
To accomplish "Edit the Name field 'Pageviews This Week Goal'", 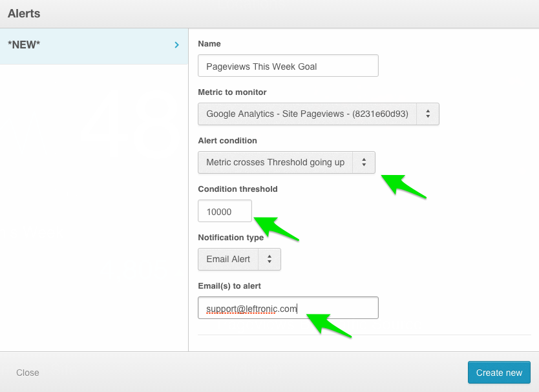I will point(288,66).
